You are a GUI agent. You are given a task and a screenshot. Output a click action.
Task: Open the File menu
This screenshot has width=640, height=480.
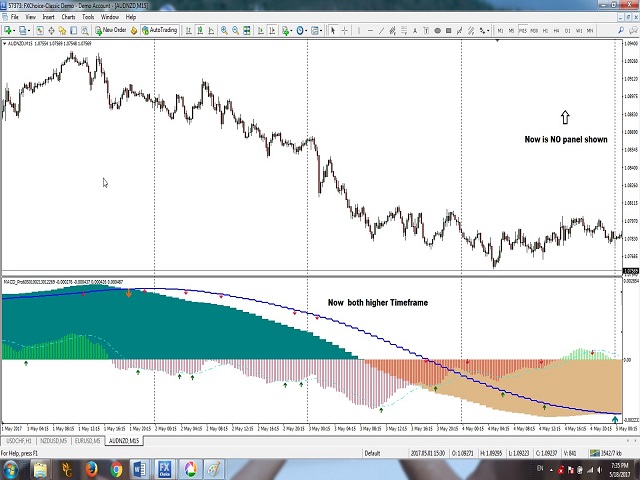tap(14, 17)
